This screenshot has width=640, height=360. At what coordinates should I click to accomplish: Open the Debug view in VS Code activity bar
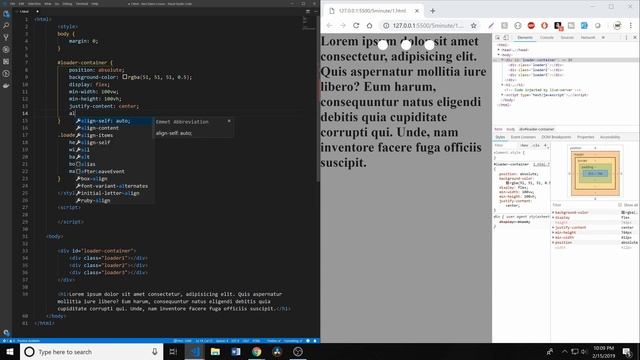click(6, 49)
